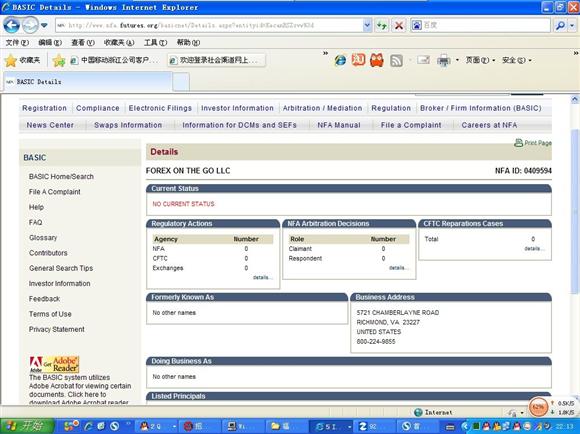Viewport: 580px width, 434px height.
Task: Click the Get Adobe Reader badge
Action: [54, 364]
